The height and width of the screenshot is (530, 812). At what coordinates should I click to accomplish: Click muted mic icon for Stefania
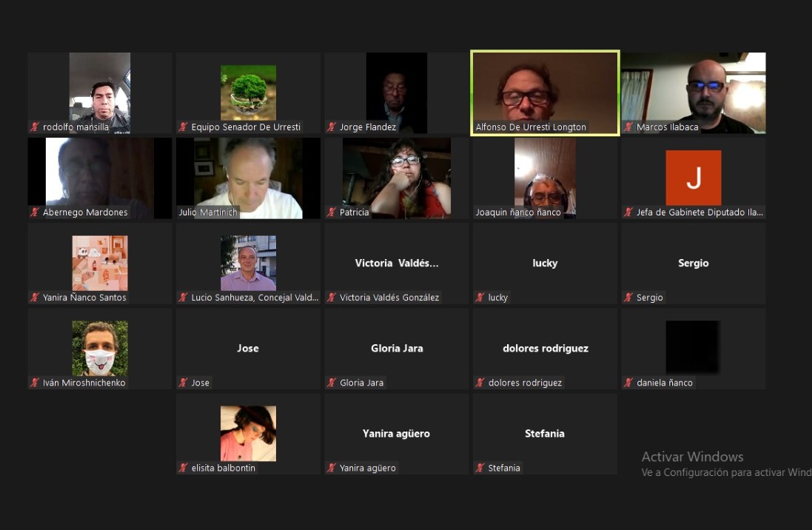[x=480, y=468]
